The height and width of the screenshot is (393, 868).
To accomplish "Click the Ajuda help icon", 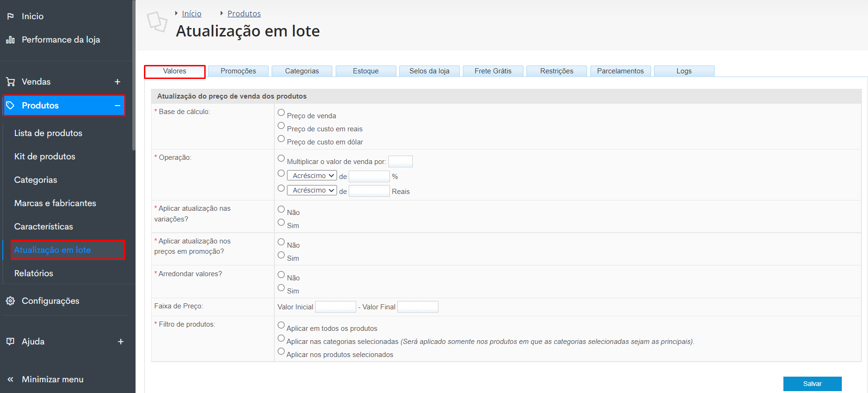I will tap(10, 342).
